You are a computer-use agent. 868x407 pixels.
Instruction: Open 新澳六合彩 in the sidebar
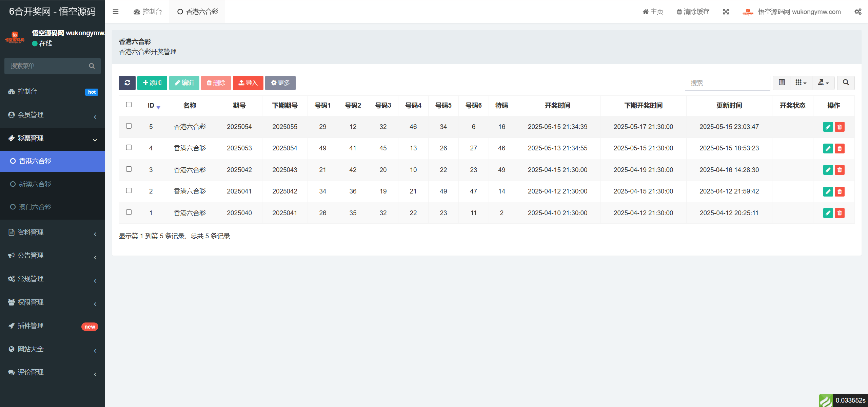35,184
